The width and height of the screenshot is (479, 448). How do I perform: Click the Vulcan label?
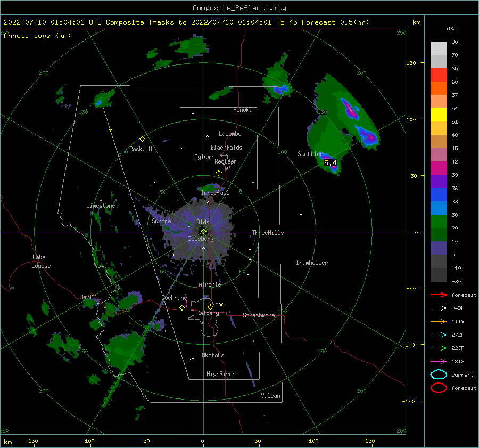[x=271, y=396]
